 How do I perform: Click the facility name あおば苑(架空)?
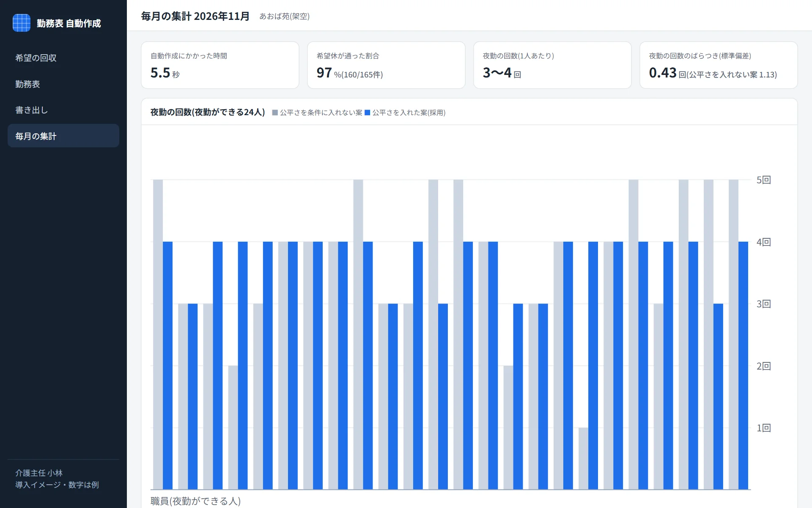[x=285, y=16]
